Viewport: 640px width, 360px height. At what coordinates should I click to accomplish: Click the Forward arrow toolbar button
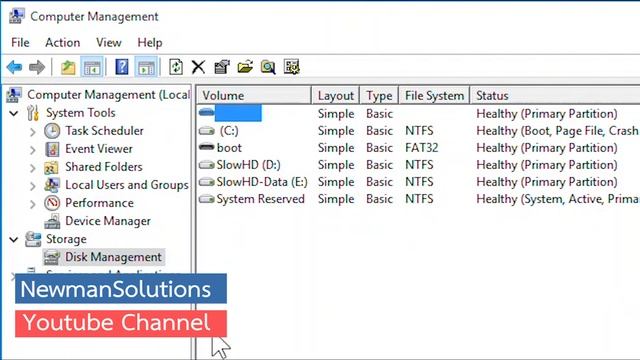click(37, 67)
